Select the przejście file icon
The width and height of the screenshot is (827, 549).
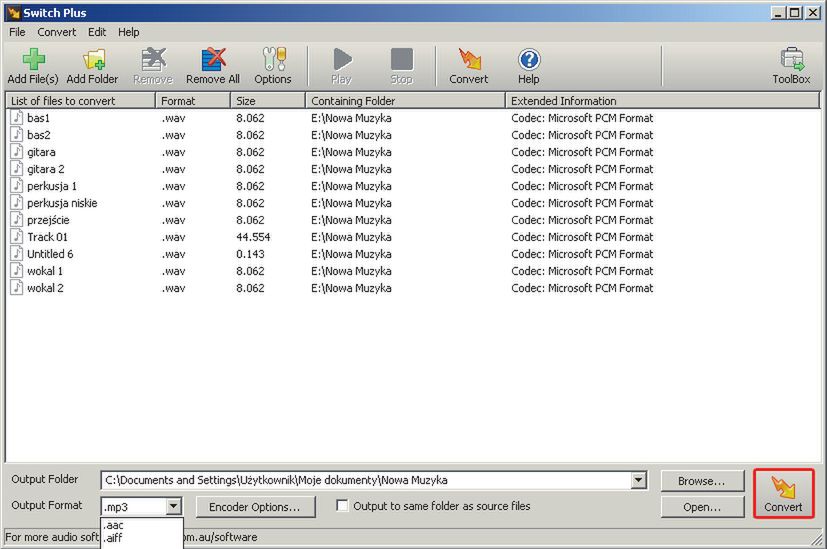click(x=17, y=219)
